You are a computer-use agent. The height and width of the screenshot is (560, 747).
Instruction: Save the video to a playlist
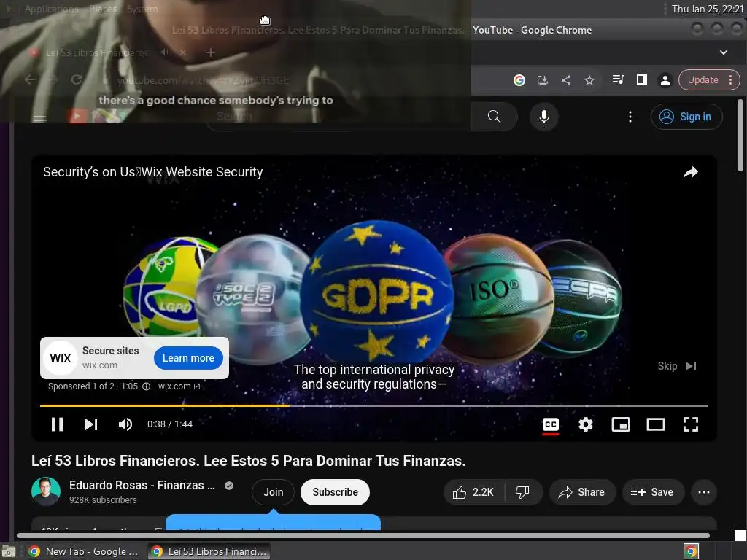click(x=652, y=492)
